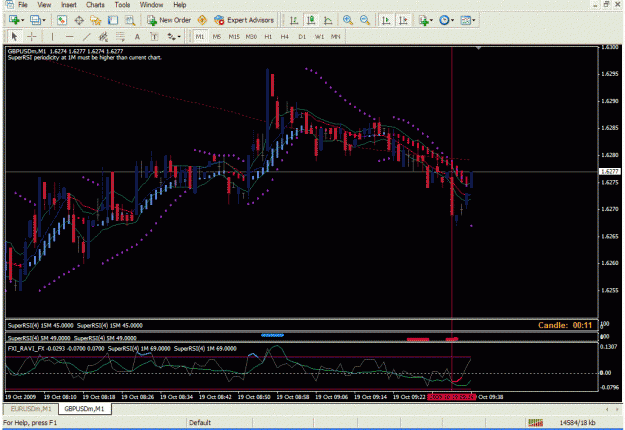Click the chart shift triangle marker
Screen dimensions: 625x430
tap(478, 48)
